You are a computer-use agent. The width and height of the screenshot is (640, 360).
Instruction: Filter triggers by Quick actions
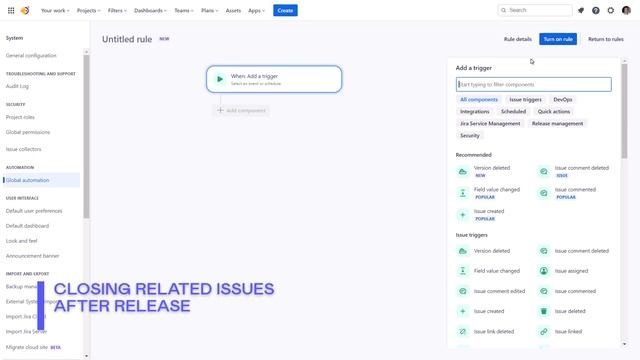553,111
